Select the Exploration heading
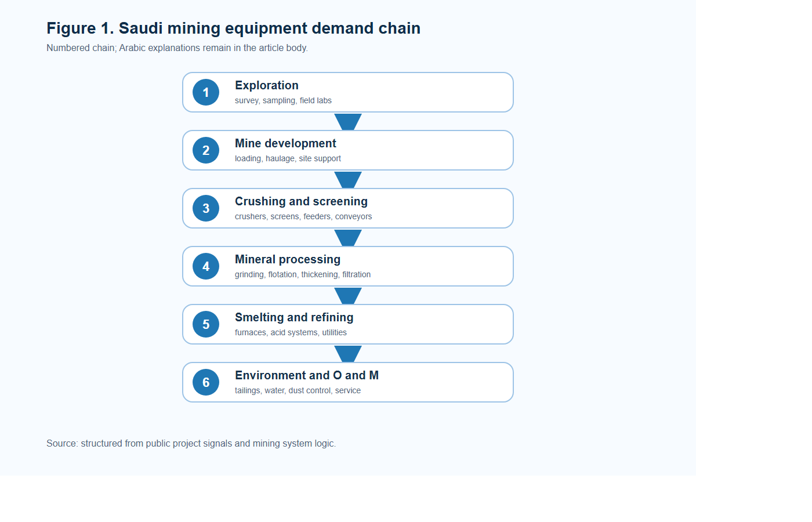The width and height of the screenshot is (812, 522). (267, 85)
